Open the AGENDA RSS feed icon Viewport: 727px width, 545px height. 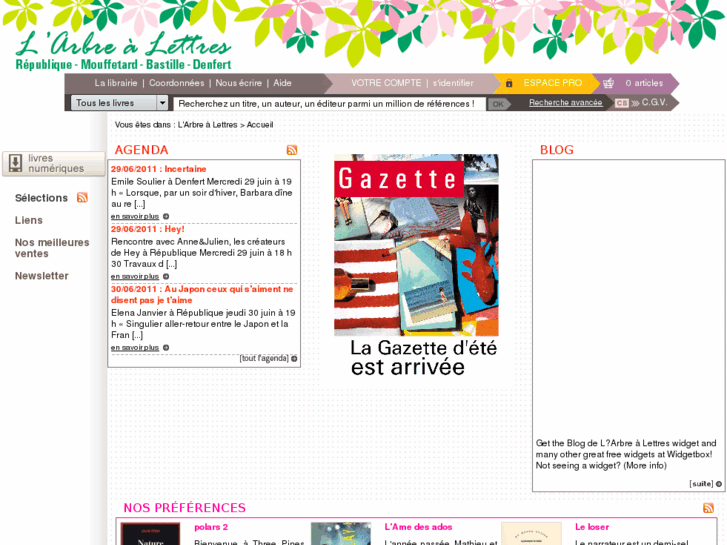coord(292,150)
